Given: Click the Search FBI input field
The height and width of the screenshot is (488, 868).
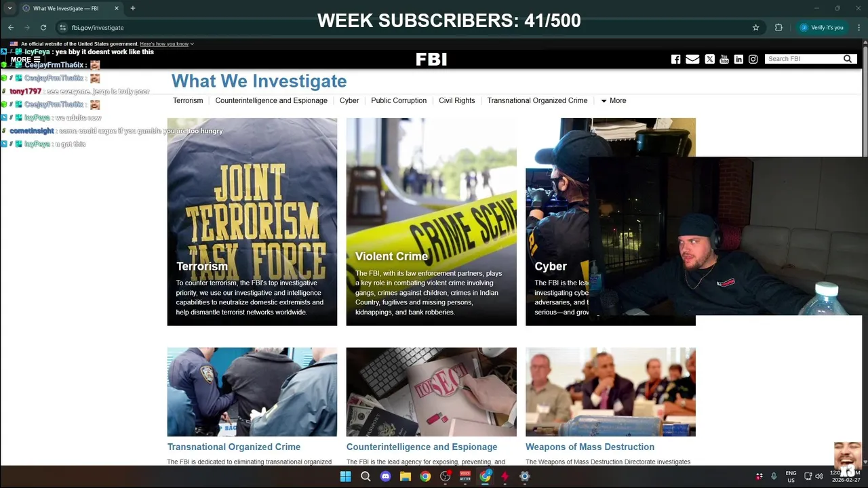Looking at the screenshot, I should pyautogui.click(x=804, y=59).
